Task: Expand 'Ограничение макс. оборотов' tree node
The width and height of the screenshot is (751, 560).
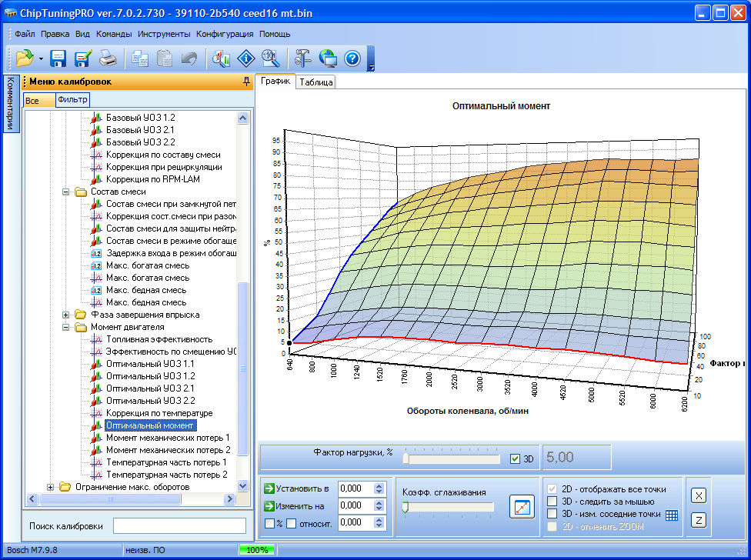Action: [x=52, y=487]
